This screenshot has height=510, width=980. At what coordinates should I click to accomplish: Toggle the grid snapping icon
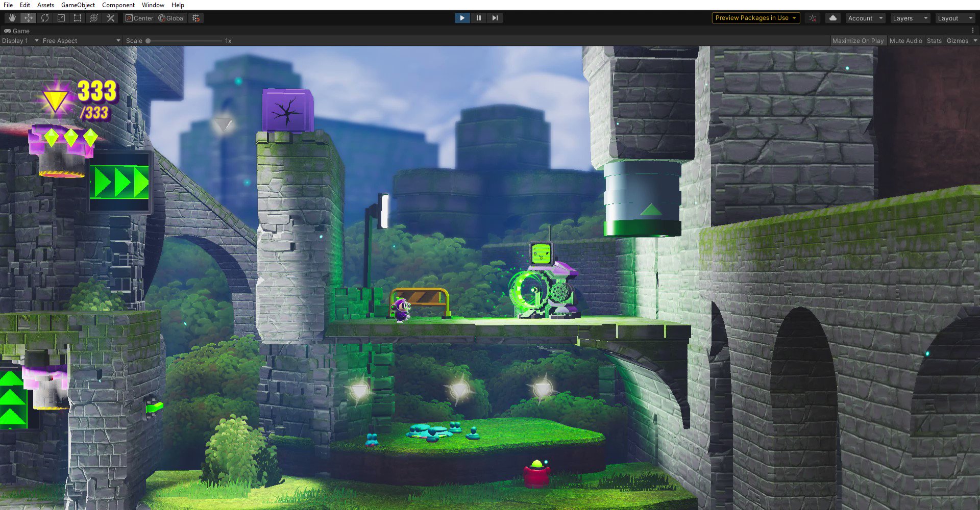(196, 18)
